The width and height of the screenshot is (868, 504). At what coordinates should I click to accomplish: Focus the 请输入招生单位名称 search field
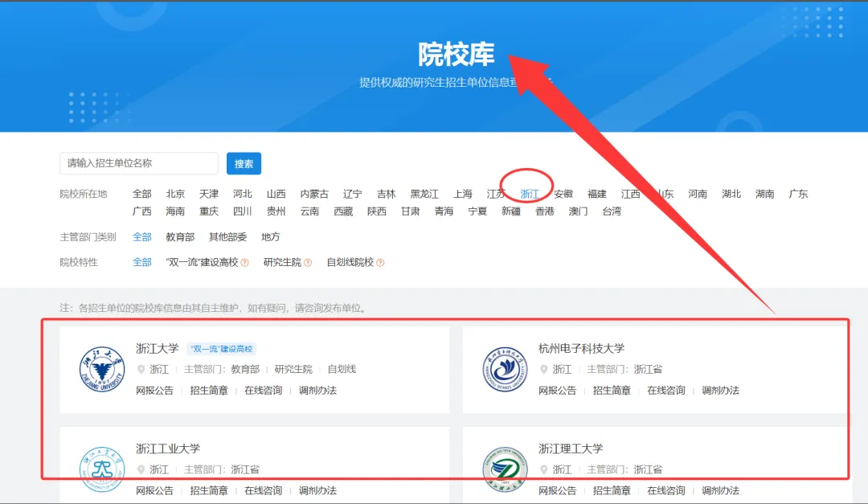click(x=139, y=163)
